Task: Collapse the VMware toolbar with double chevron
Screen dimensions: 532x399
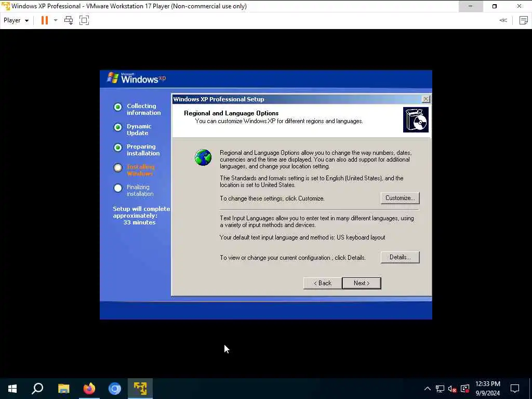Action: click(x=503, y=20)
